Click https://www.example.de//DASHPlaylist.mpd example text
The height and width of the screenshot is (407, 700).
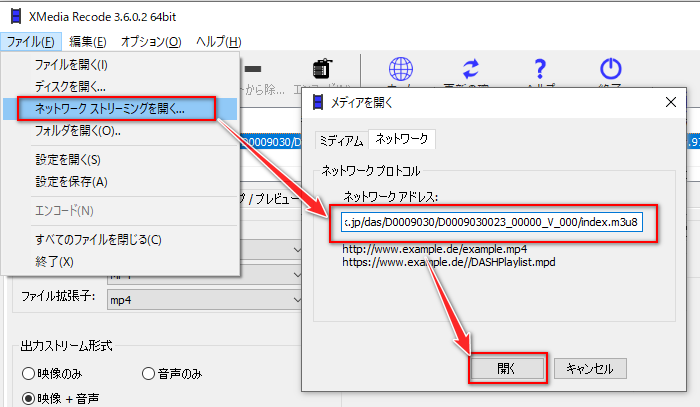coord(449,262)
